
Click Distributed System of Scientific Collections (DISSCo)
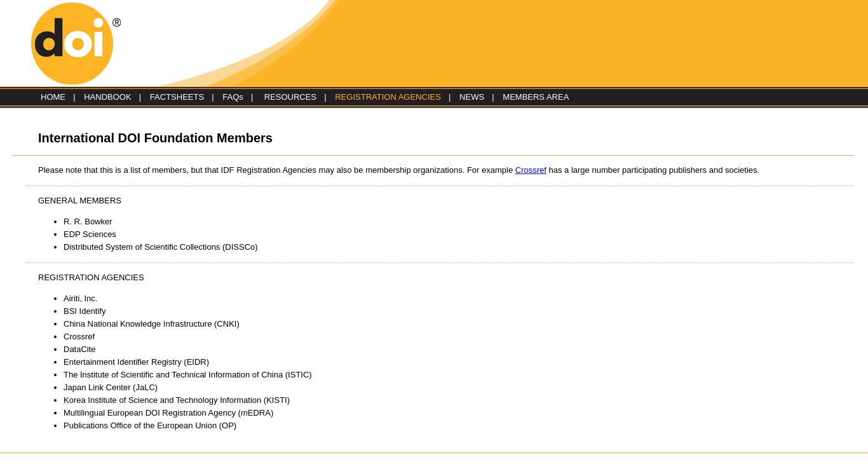pos(161,247)
